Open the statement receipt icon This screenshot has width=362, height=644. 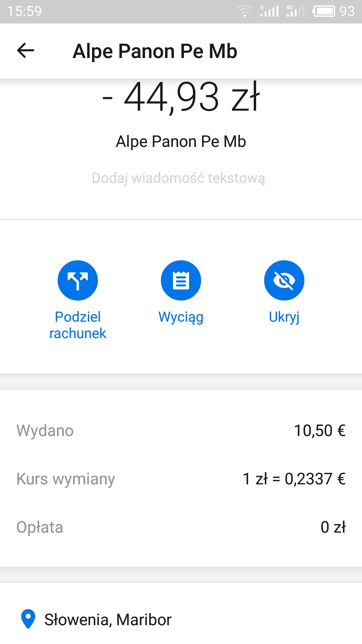click(x=181, y=280)
